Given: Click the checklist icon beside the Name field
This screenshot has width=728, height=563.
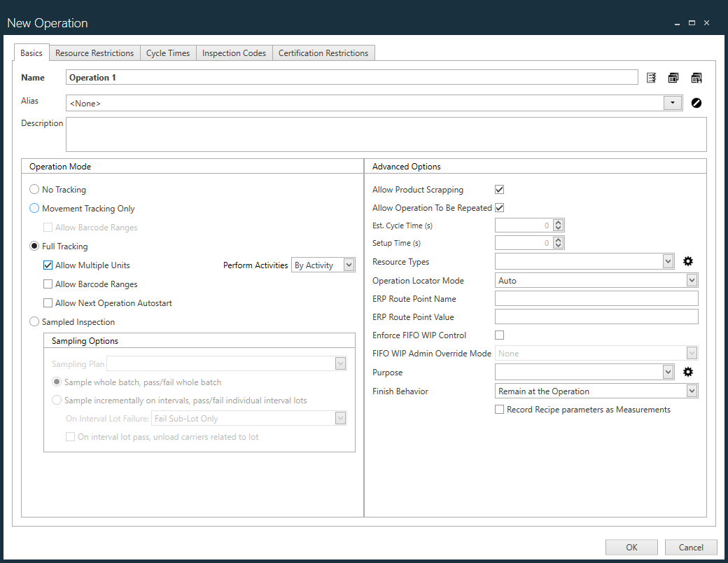Looking at the screenshot, I should pos(651,77).
